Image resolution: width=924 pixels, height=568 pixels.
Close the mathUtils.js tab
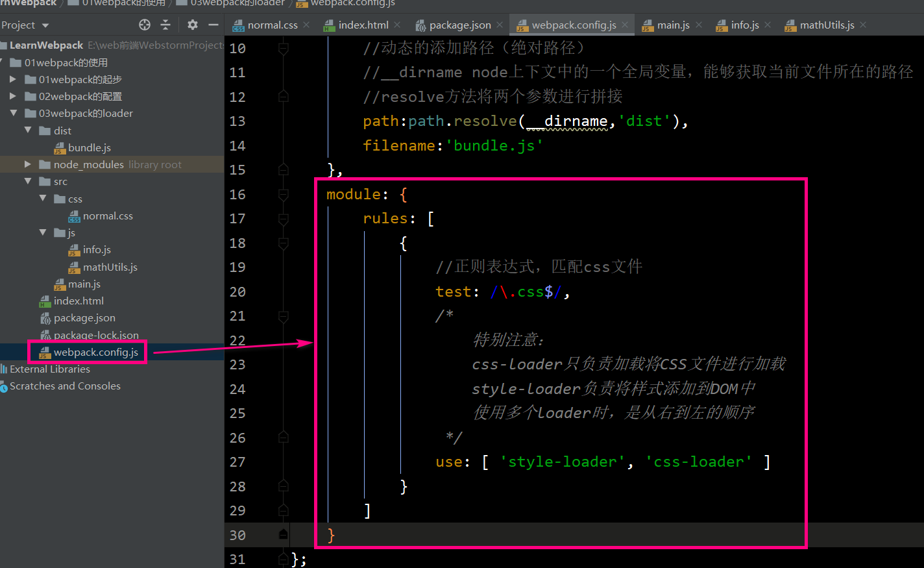[863, 25]
